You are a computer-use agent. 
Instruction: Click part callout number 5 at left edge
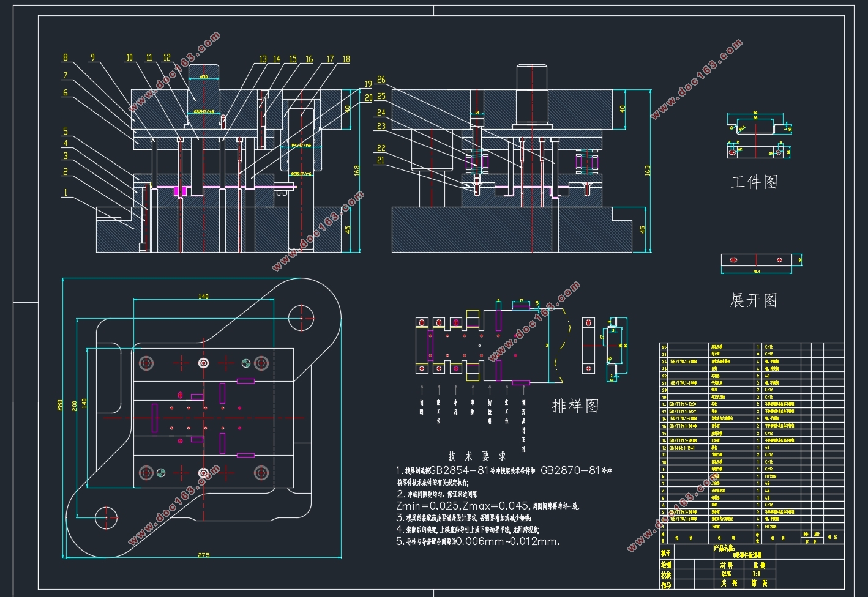coord(65,132)
